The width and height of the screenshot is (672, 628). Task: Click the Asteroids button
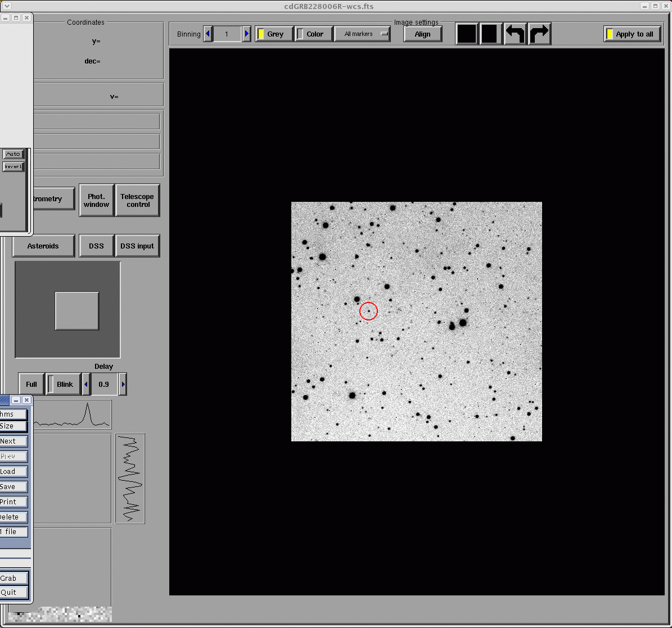pos(43,246)
